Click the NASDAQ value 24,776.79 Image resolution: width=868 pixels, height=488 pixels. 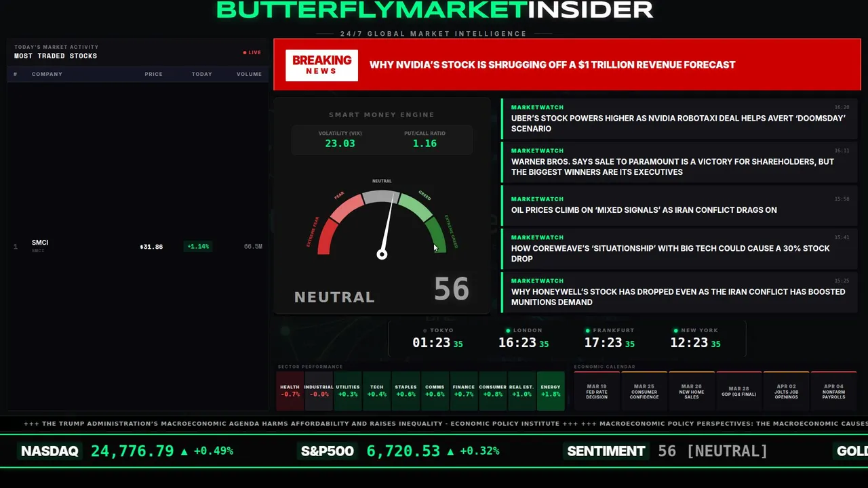pyautogui.click(x=132, y=451)
